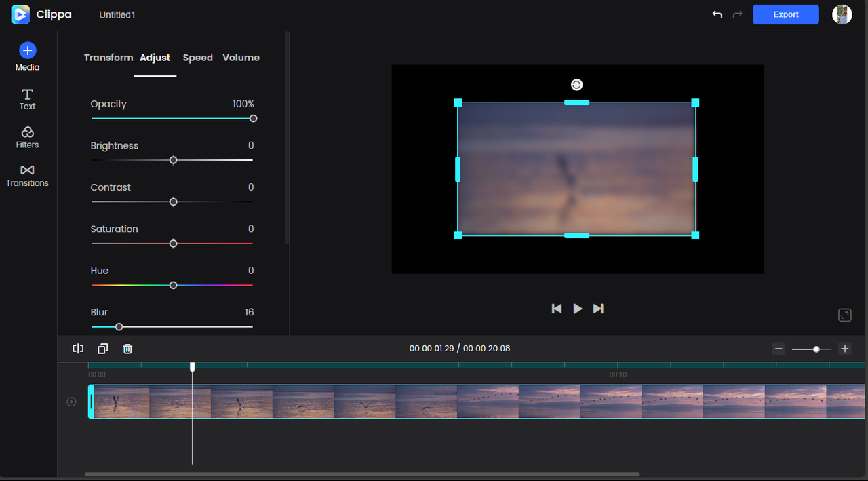Screen dimensions: 868x481
Task: Open the Text tool in sidebar
Action: point(27,99)
